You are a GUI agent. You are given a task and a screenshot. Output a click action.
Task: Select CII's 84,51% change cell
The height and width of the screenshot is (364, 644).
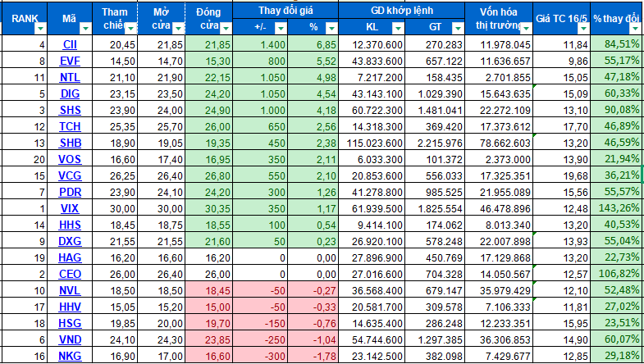(x=617, y=44)
